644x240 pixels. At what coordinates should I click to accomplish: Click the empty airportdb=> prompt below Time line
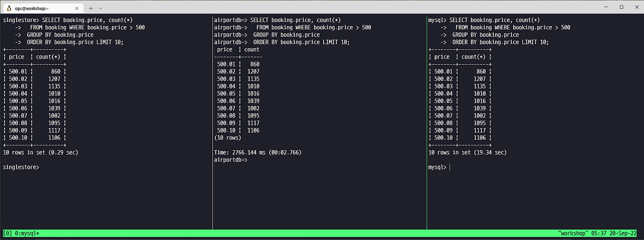click(x=230, y=160)
